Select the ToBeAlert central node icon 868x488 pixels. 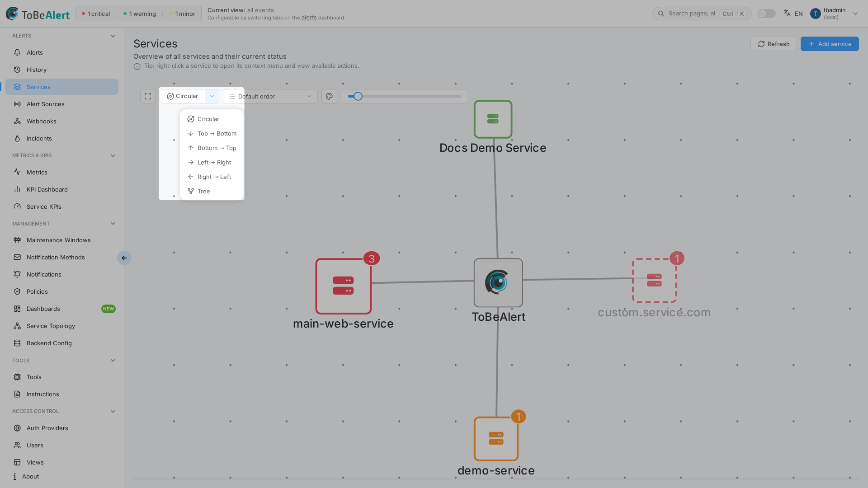tap(498, 283)
